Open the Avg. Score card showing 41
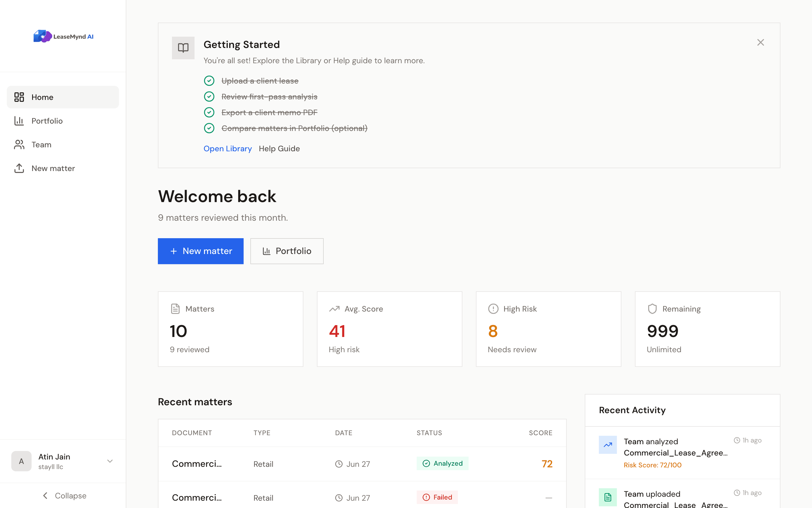This screenshot has height=508, width=812. (x=390, y=329)
